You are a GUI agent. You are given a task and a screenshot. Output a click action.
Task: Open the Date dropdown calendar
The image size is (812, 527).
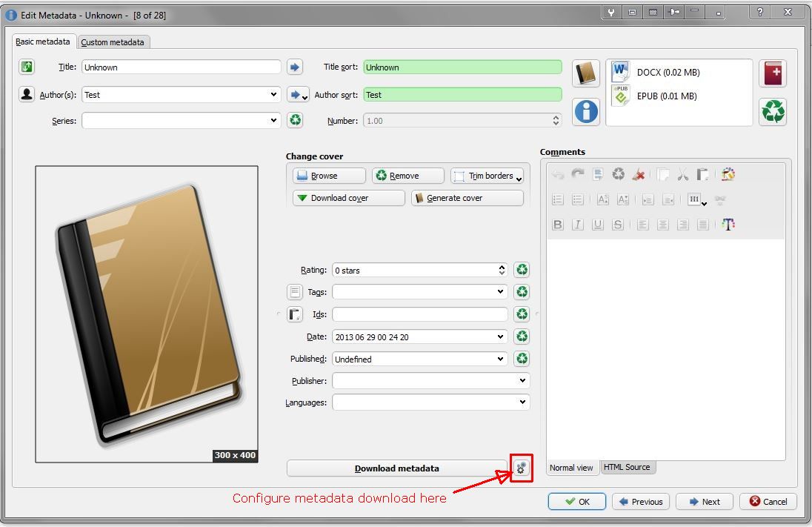coord(500,337)
